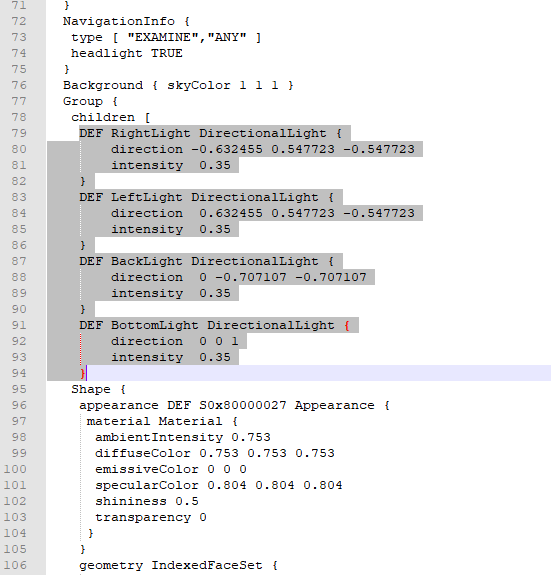Click line number 91 in margin
This screenshot has height=575, width=551.
[19, 325]
